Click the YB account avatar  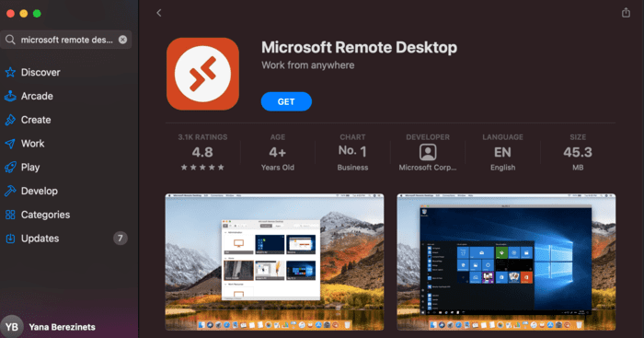point(11,327)
